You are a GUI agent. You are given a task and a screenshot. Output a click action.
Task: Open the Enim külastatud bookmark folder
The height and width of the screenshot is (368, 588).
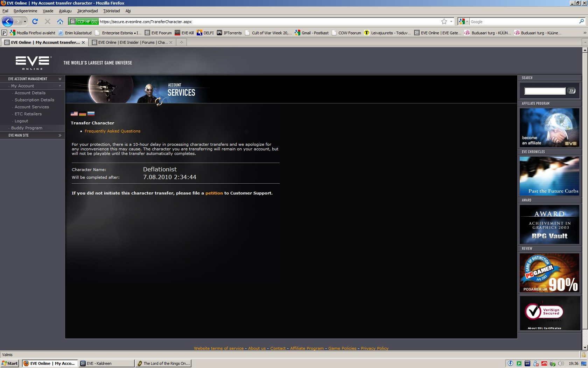[75, 33]
